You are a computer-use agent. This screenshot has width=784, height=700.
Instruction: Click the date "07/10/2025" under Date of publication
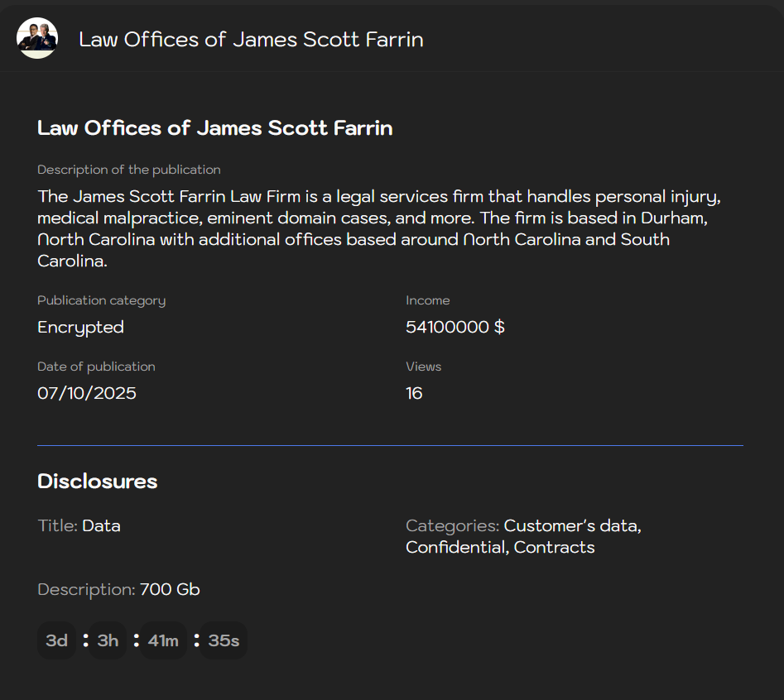click(x=87, y=393)
